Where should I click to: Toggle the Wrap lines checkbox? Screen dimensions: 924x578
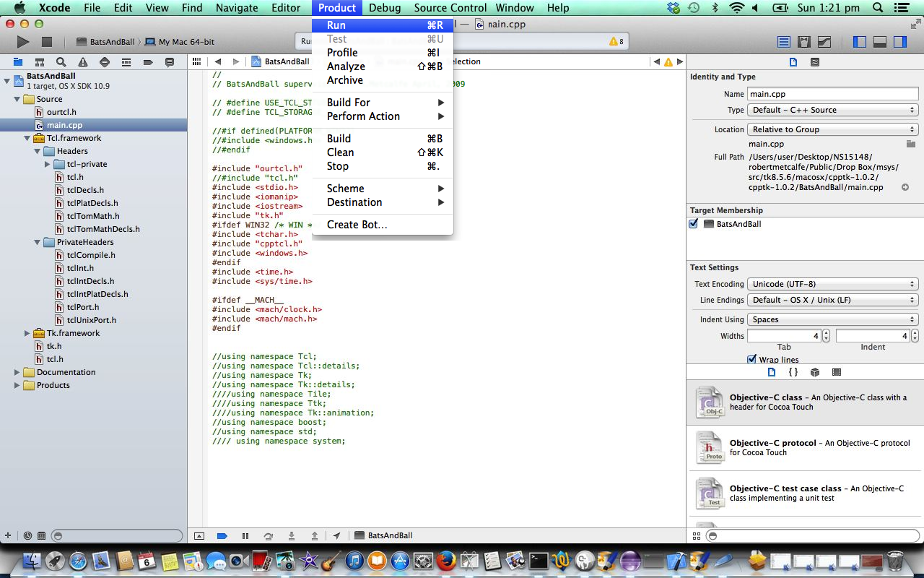pyautogui.click(x=752, y=359)
